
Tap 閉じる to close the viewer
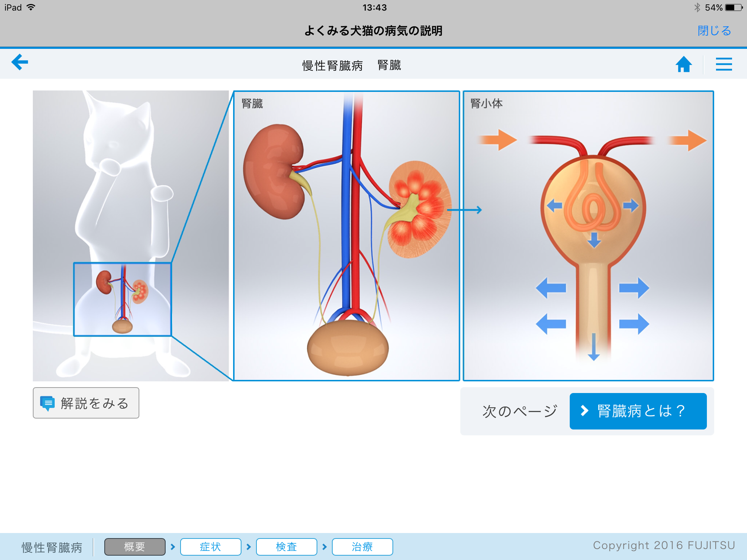coord(714,31)
